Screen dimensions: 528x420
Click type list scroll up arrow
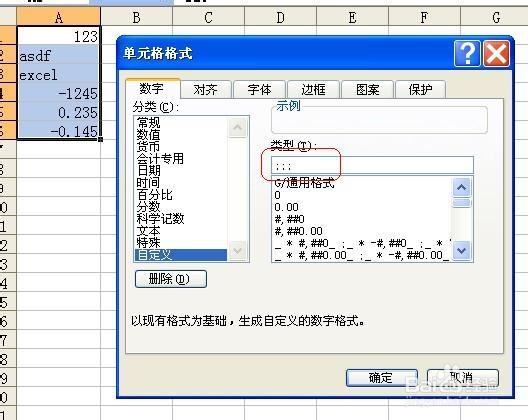pyautogui.click(x=462, y=187)
